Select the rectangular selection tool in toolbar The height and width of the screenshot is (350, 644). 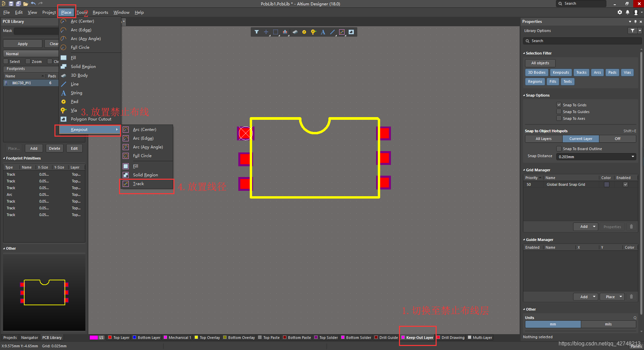276,32
